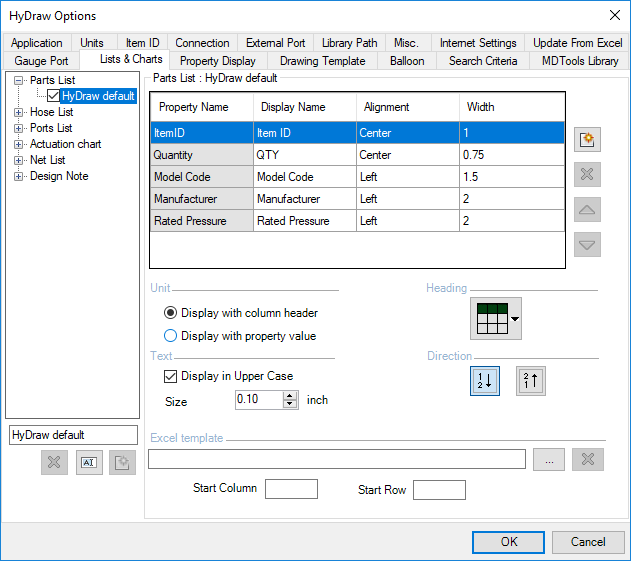This screenshot has width=631, height=561.
Task: Close the HyDraw Options dialog
Action: pyautogui.click(x=615, y=16)
